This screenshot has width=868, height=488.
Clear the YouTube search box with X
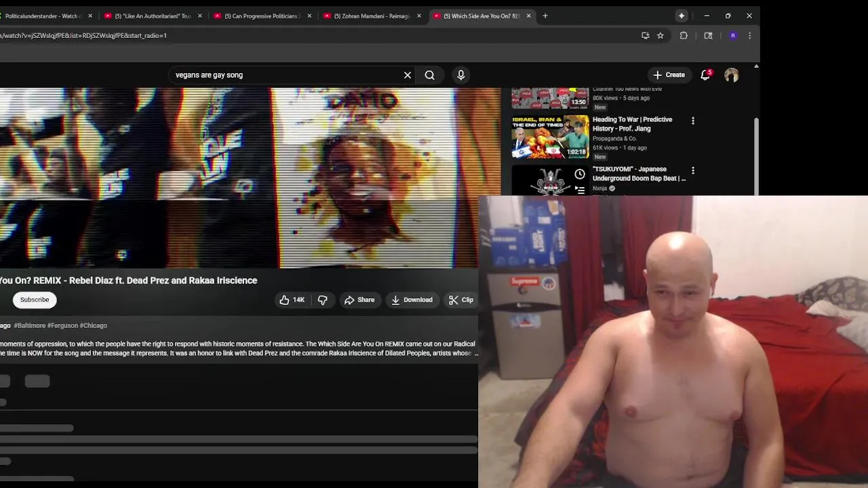[x=408, y=75]
